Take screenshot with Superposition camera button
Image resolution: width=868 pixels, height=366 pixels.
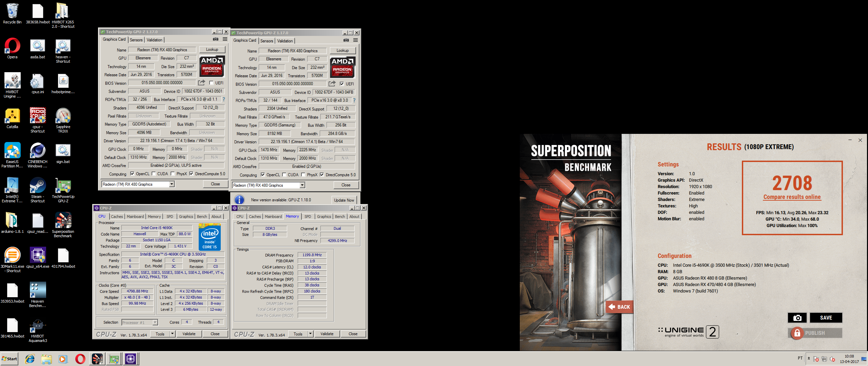coord(797,318)
